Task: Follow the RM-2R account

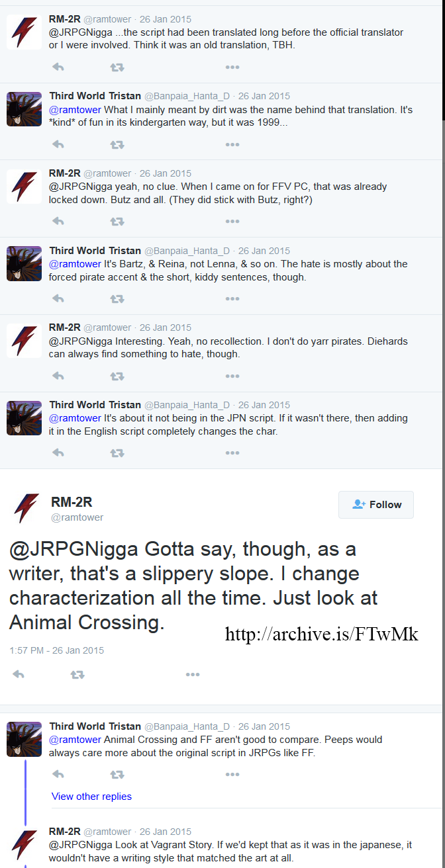Action: tap(376, 505)
